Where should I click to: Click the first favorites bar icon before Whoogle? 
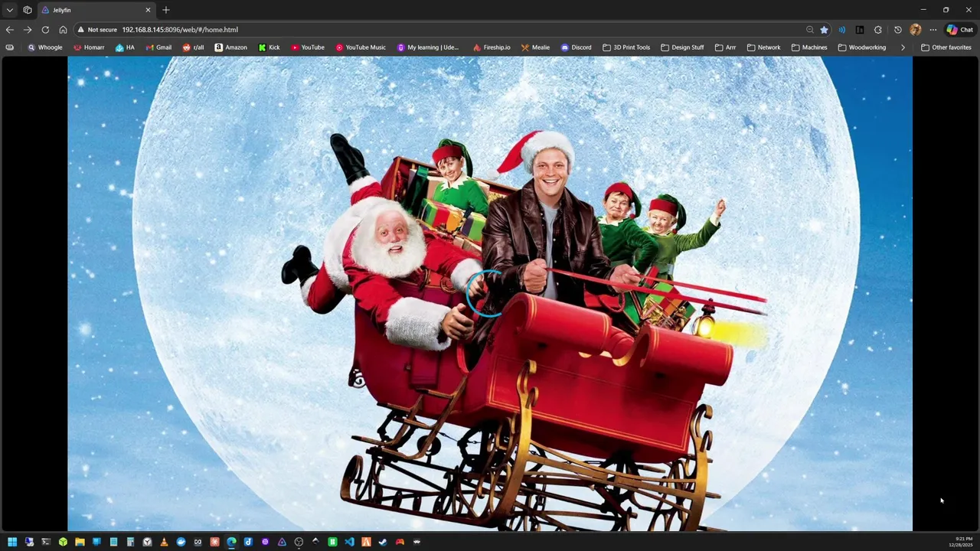click(9, 47)
